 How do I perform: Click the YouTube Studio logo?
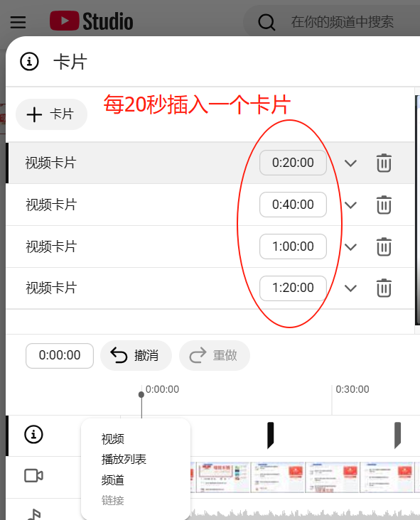click(91, 21)
